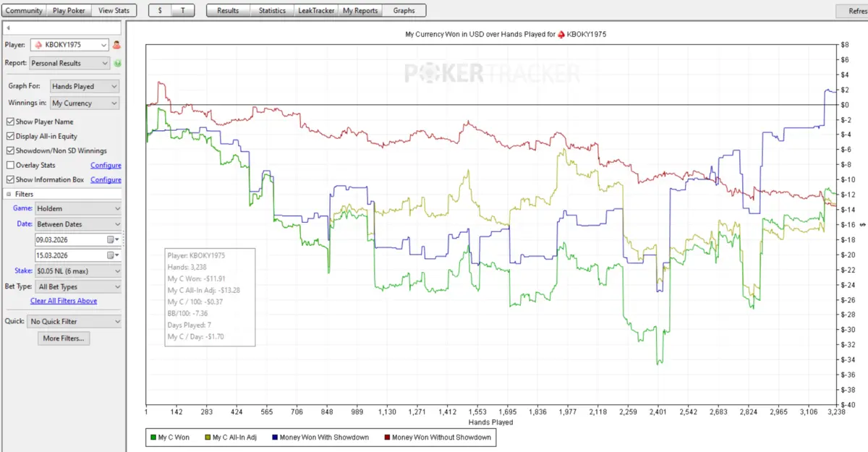Image resolution: width=868 pixels, height=452 pixels.
Task: Click the Clear All Filters Above link
Action: pyautogui.click(x=64, y=301)
